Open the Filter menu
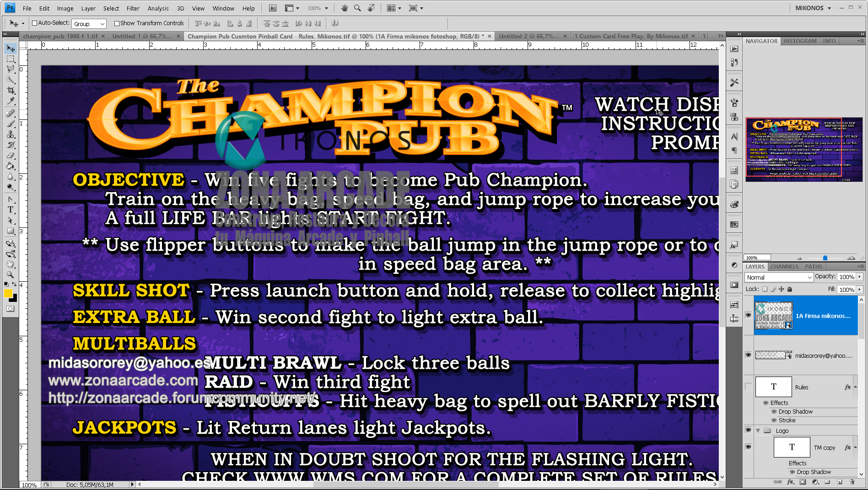868x490 pixels. (133, 8)
